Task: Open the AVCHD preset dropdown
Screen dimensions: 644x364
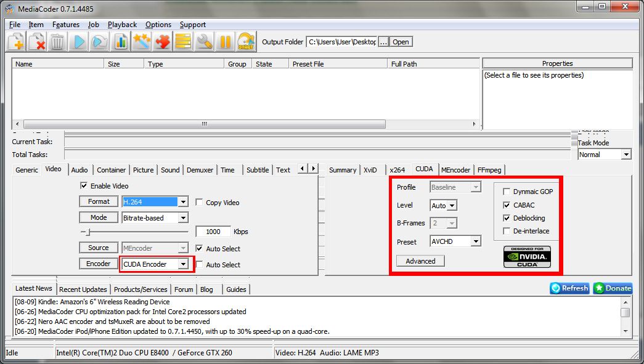Action: (476, 241)
